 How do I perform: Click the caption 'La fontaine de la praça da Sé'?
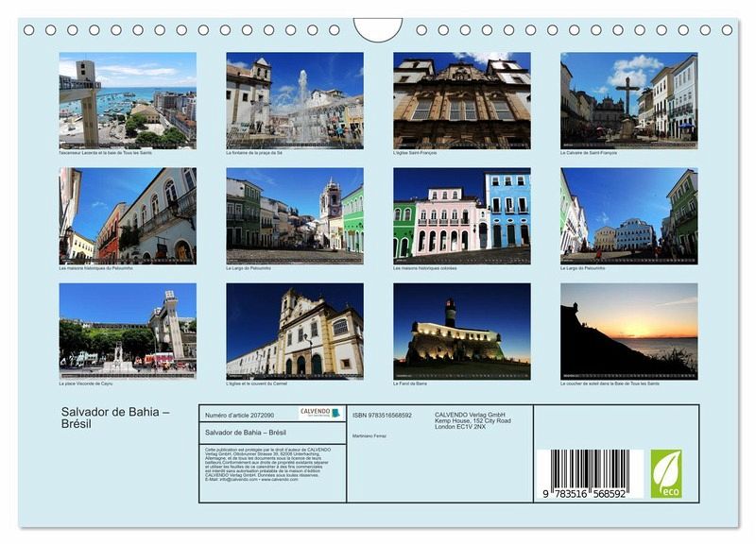pyautogui.click(x=254, y=153)
